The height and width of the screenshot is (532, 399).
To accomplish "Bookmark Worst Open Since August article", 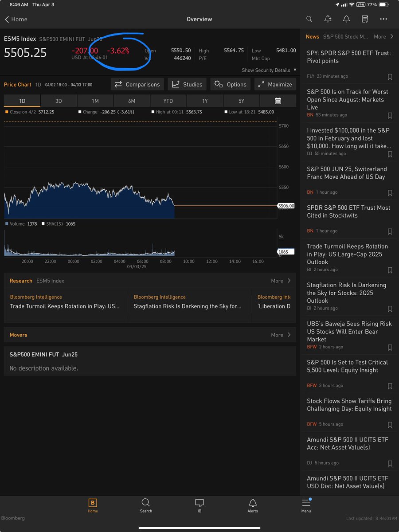I will click(x=390, y=115).
